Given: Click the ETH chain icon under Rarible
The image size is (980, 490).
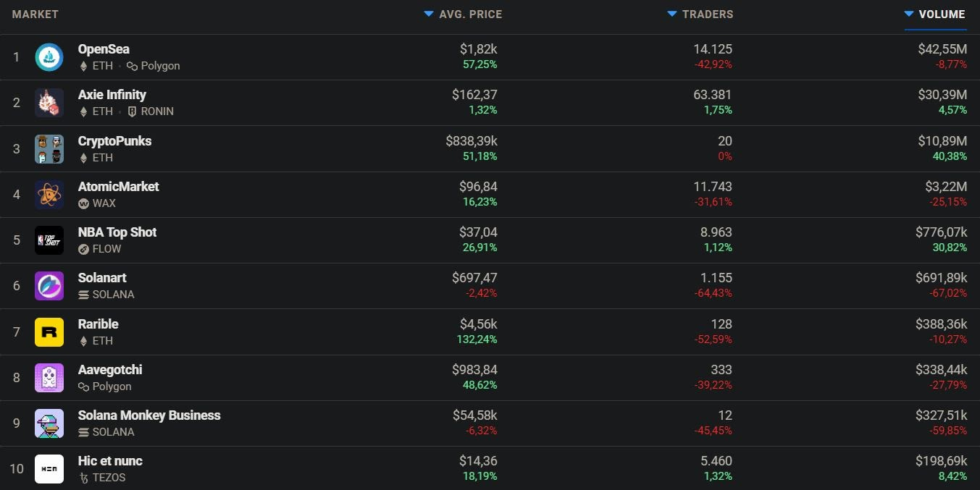Looking at the screenshot, I should (x=83, y=341).
